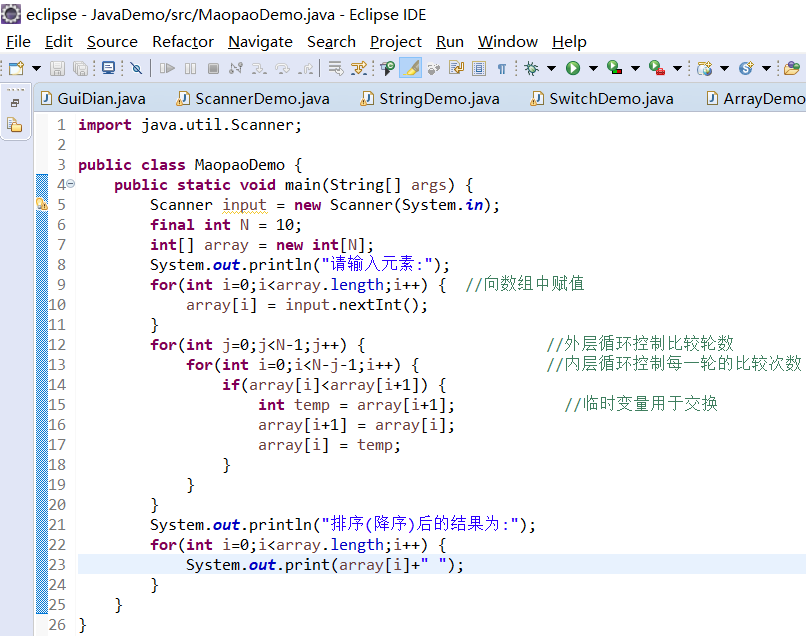The width and height of the screenshot is (806, 636).
Task: Open the File menu
Action: pyautogui.click(x=18, y=42)
